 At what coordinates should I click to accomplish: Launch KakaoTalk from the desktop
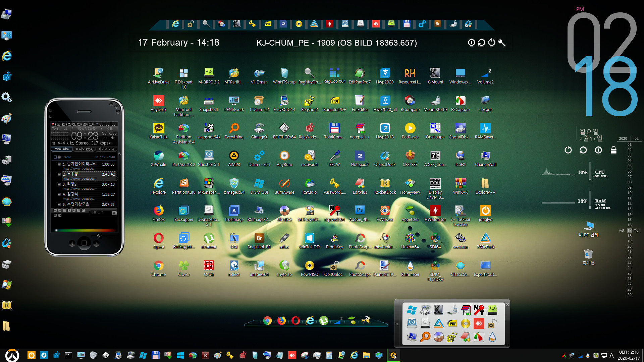(x=158, y=131)
